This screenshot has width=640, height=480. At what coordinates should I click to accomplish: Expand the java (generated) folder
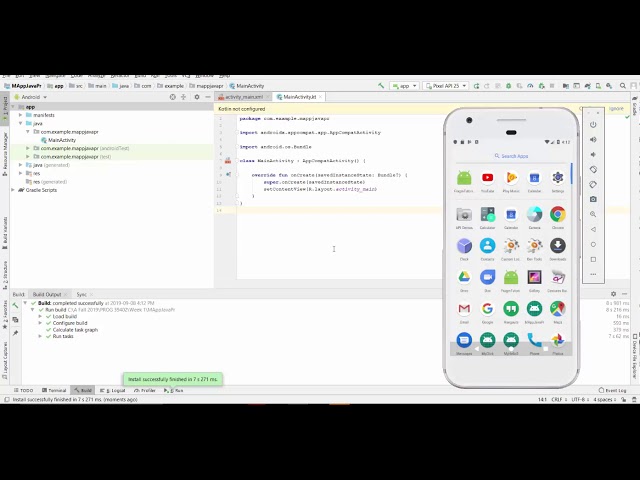(x=20, y=165)
